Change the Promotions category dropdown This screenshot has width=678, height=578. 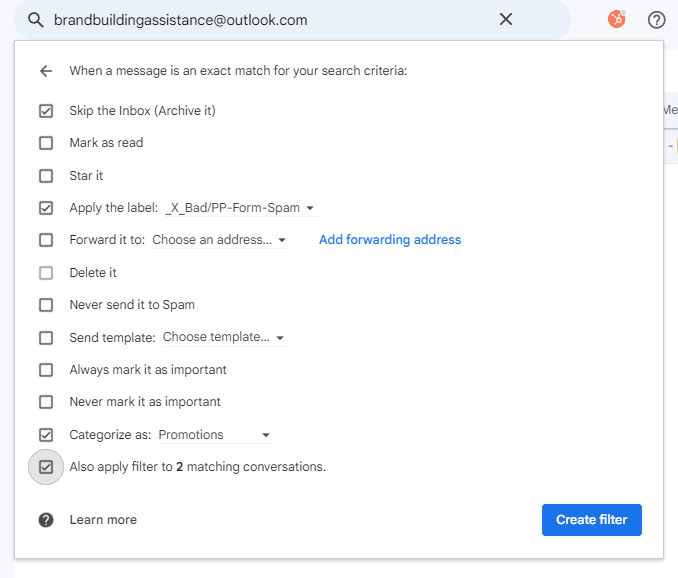[x=215, y=435]
